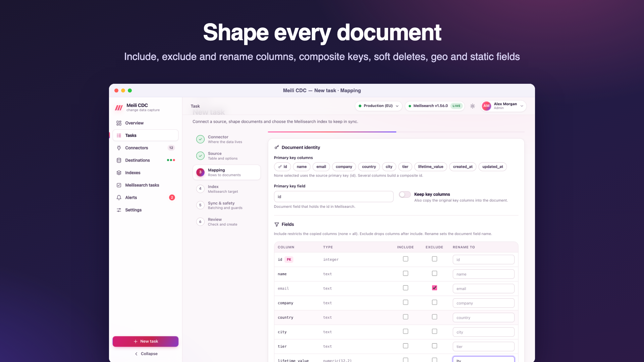Open Meilisearch tasks in sidebar
The width and height of the screenshot is (644, 362).
pos(145,185)
